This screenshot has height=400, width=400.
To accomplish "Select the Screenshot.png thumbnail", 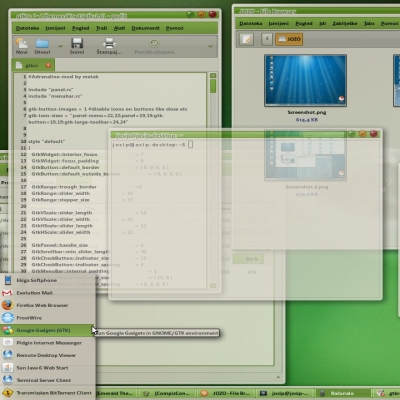I will coord(305,80).
